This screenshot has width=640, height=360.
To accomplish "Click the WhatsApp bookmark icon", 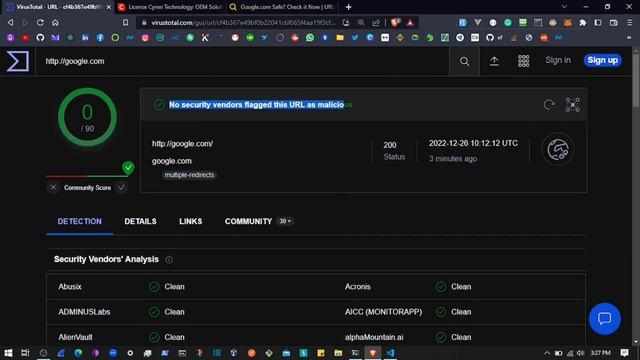I will [310, 38].
